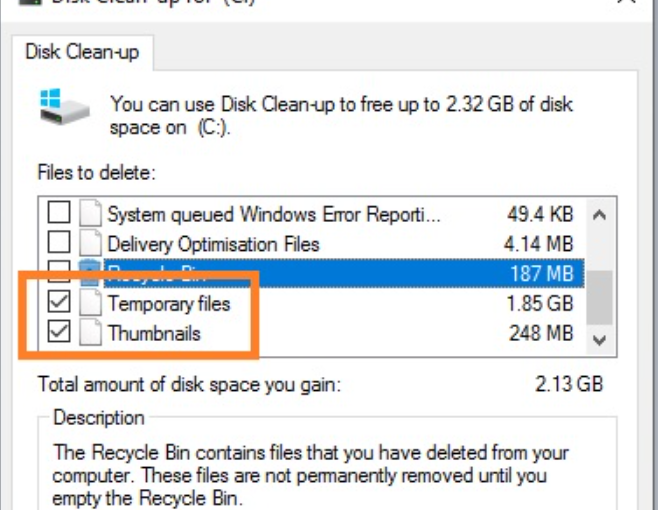Click the list scroll down arrow
The width and height of the screenshot is (658, 510).
pos(600,340)
